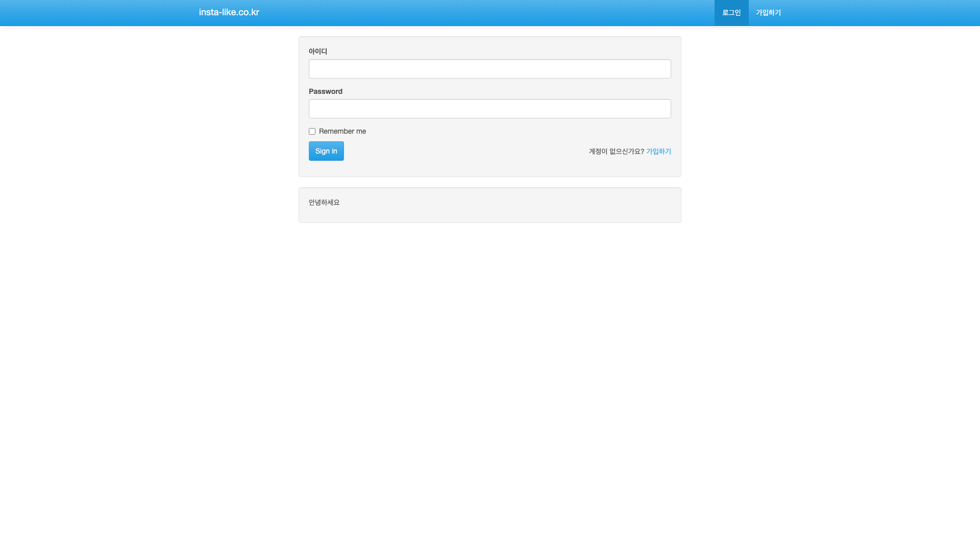Click the Remember me label text

pyautogui.click(x=342, y=132)
